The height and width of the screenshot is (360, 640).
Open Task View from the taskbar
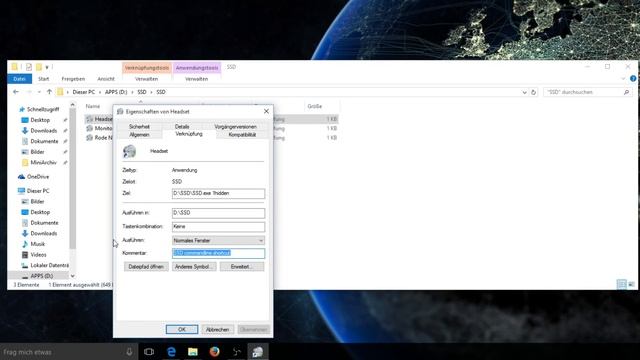pyautogui.click(x=149, y=352)
